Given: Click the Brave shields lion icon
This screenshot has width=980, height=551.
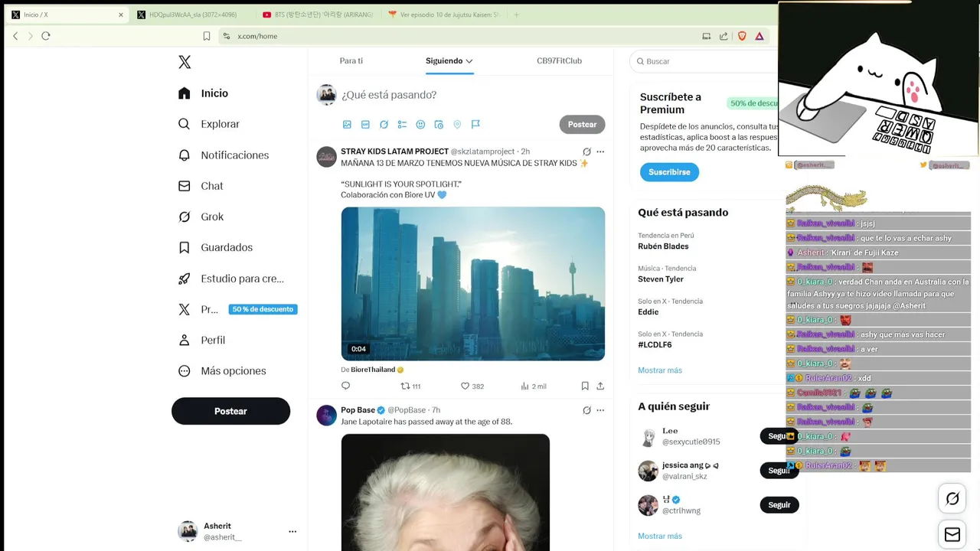Looking at the screenshot, I should 742,36.
